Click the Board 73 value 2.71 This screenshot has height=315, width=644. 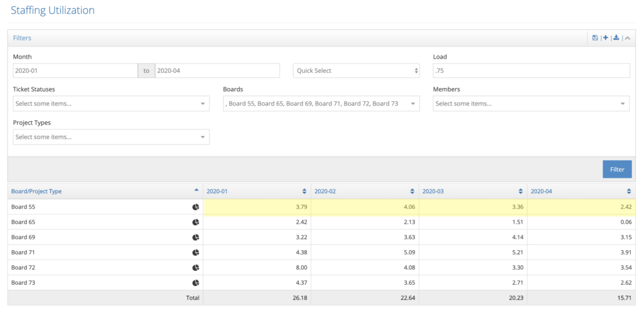pyautogui.click(x=518, y=282)
